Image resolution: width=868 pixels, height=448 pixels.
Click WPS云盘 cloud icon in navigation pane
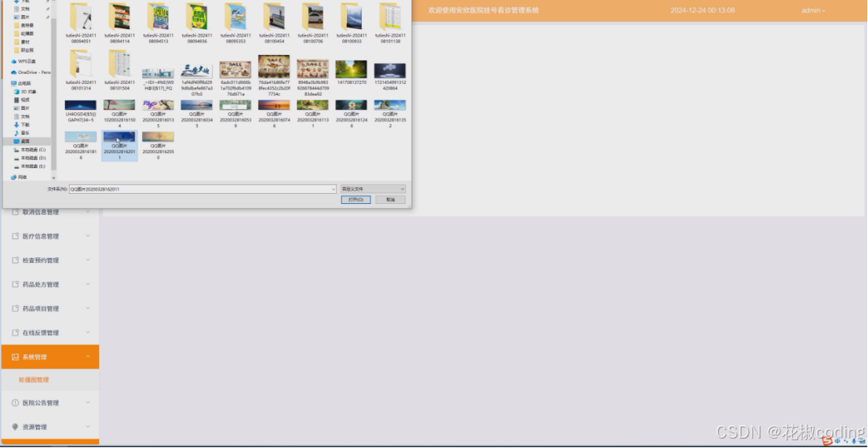pos(14,61)
